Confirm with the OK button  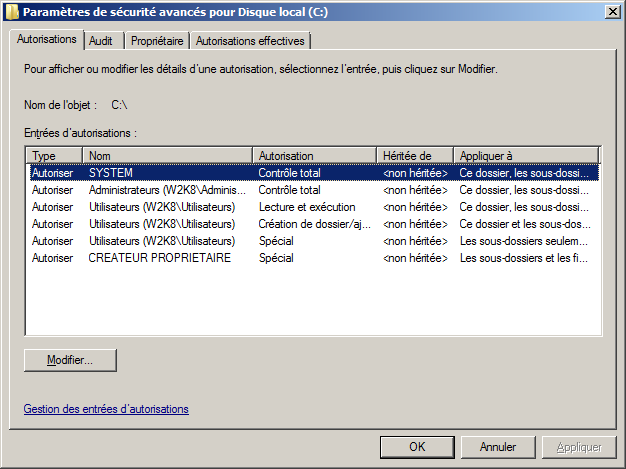[418, 447]
